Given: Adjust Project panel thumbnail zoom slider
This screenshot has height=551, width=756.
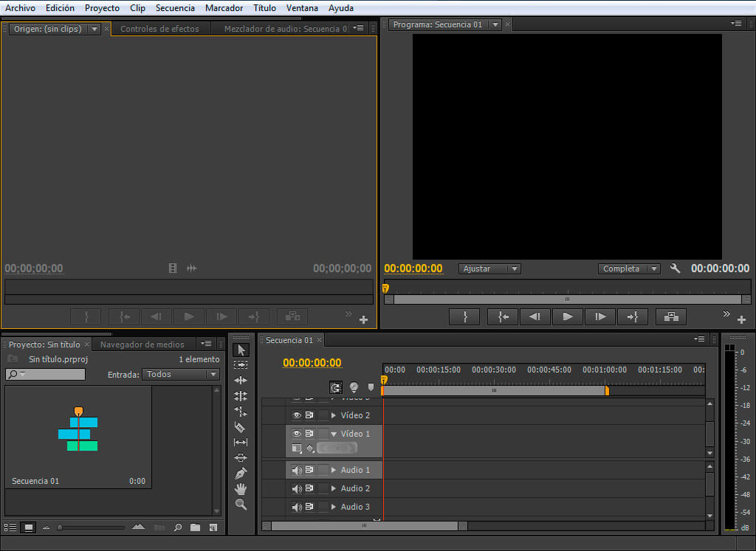Looking at the screenshot, I should [60, 527].
